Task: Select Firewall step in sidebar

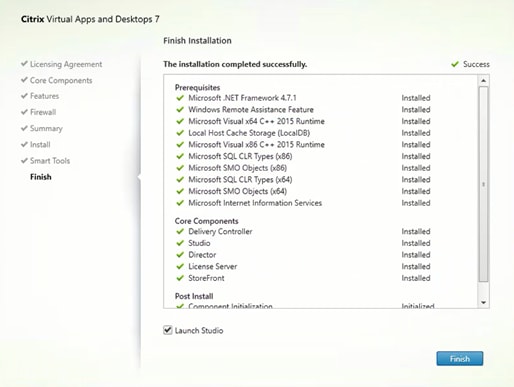Action: [x=43, y=112]
